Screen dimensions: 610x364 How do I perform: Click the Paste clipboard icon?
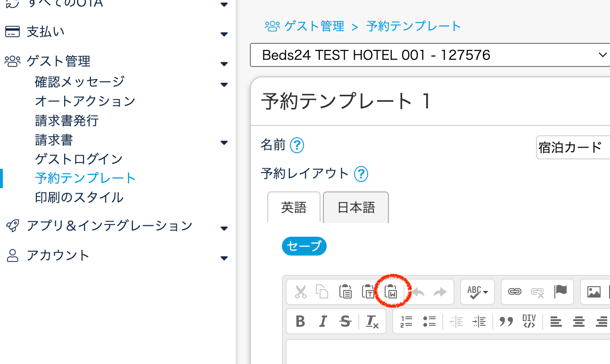coord(346,292)
